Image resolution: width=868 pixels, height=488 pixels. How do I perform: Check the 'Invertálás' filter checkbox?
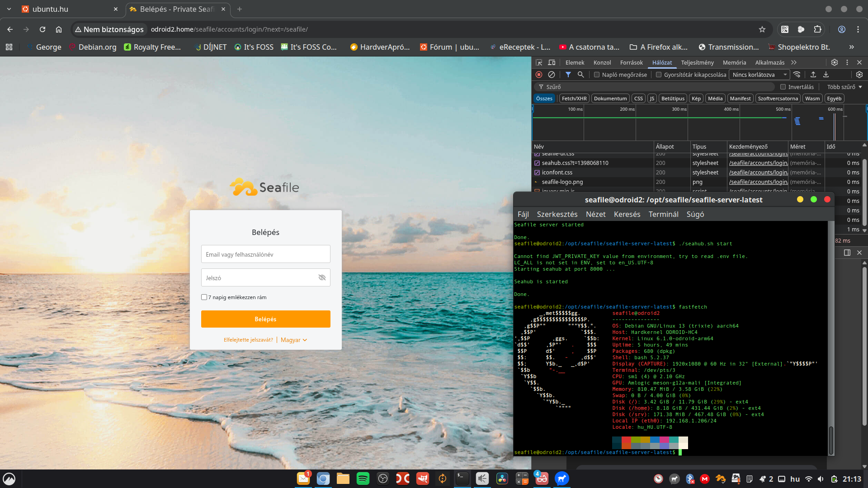click(x=783, y=87)
